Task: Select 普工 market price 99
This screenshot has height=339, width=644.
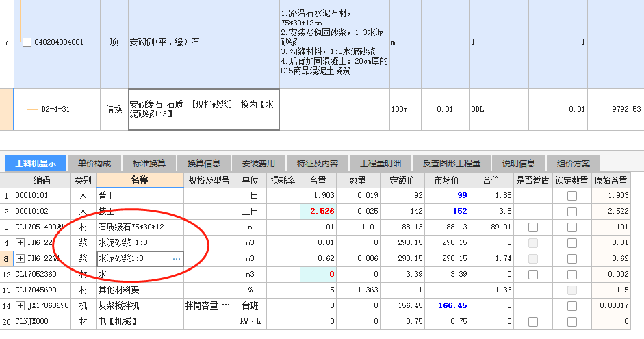Action: pos(446,196)
